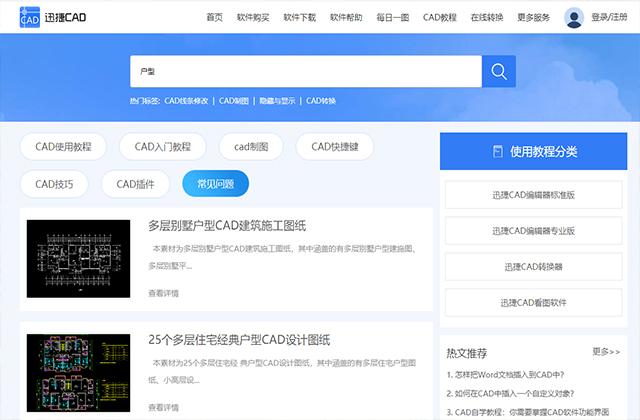Click the 登录/注册 link
The width and height of the screenshot is (640, 420).
(609, 17)
